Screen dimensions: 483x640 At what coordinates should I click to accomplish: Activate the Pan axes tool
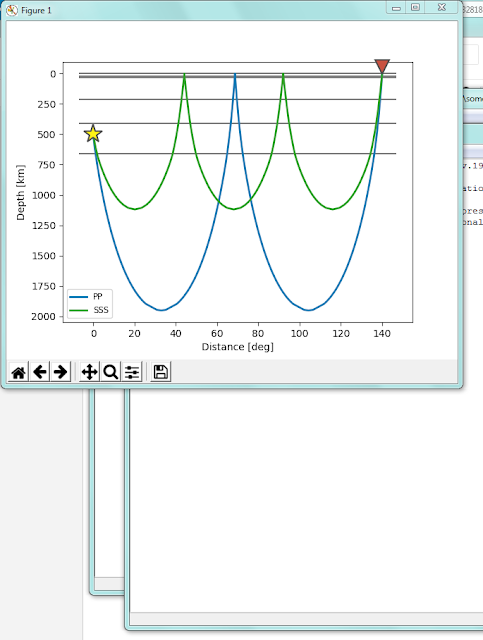[x=89, y=372]
